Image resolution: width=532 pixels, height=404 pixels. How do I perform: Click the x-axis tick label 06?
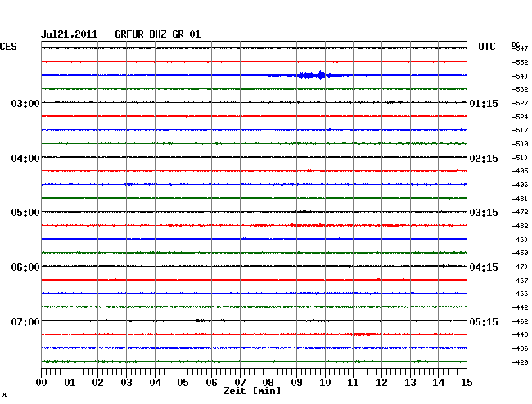click(x=211, y=383)
